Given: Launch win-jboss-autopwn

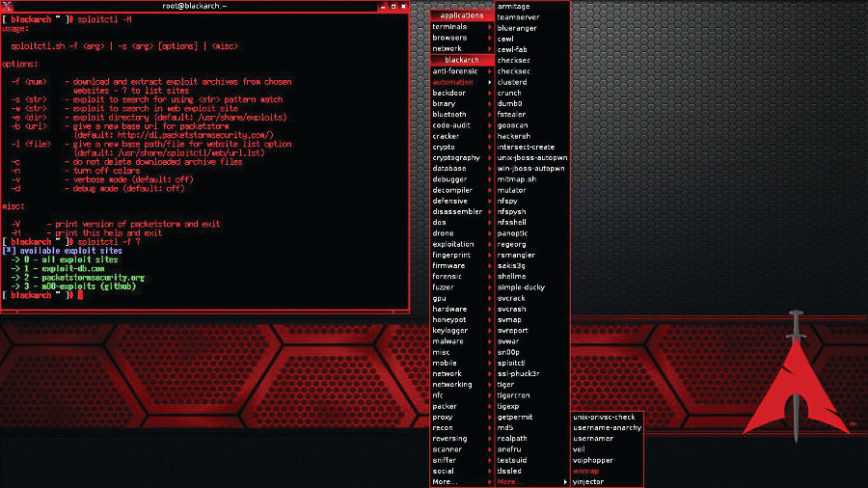Looking at the screenshot, I should point(530,168).
